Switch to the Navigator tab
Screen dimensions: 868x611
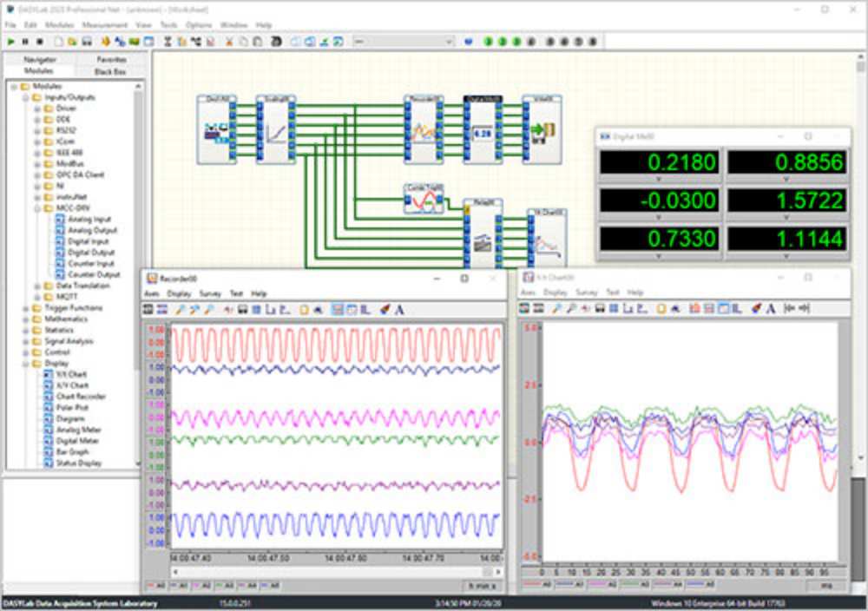(40, 59)
